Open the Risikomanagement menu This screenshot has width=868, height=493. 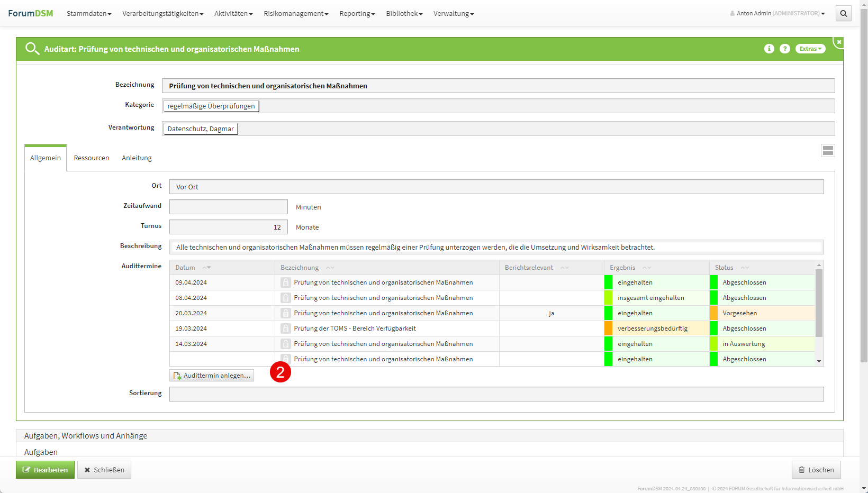point(296,14)
